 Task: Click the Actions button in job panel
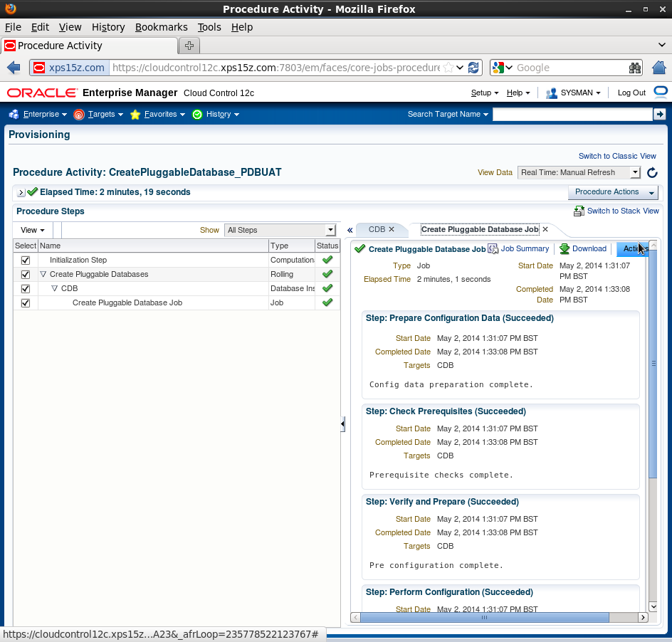633,248
